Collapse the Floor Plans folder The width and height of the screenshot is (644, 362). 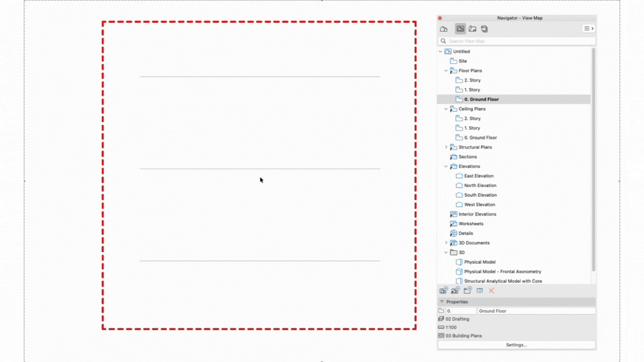[446, 70]
